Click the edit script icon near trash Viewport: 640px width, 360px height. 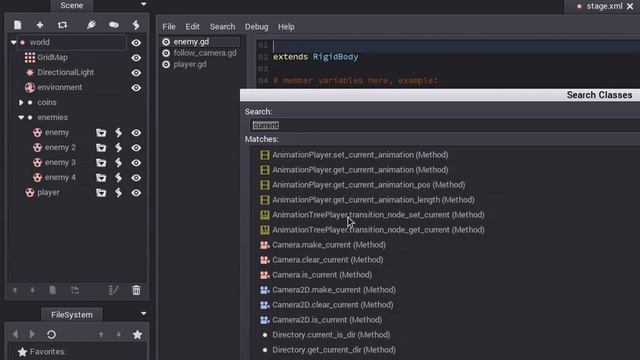point(113,290)
